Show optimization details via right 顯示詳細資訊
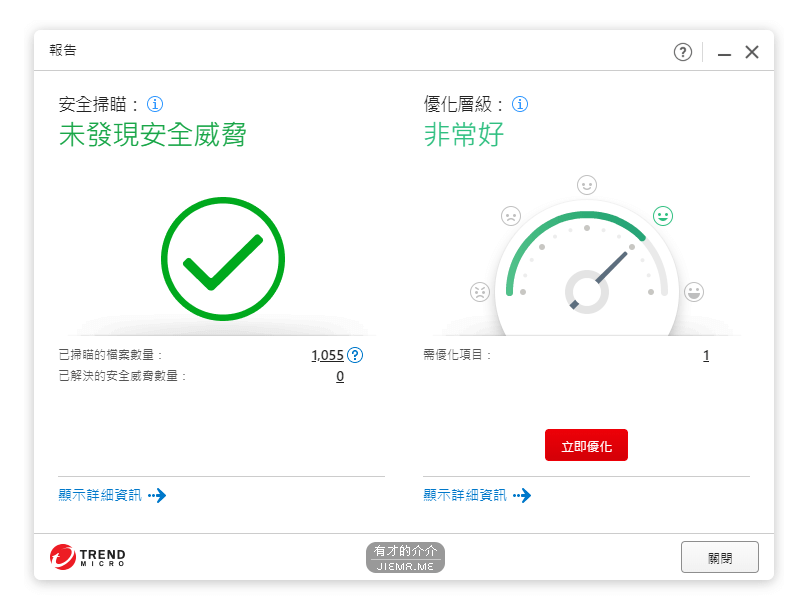The height and width of the screenshot is (604, 811). pos(477,495)
